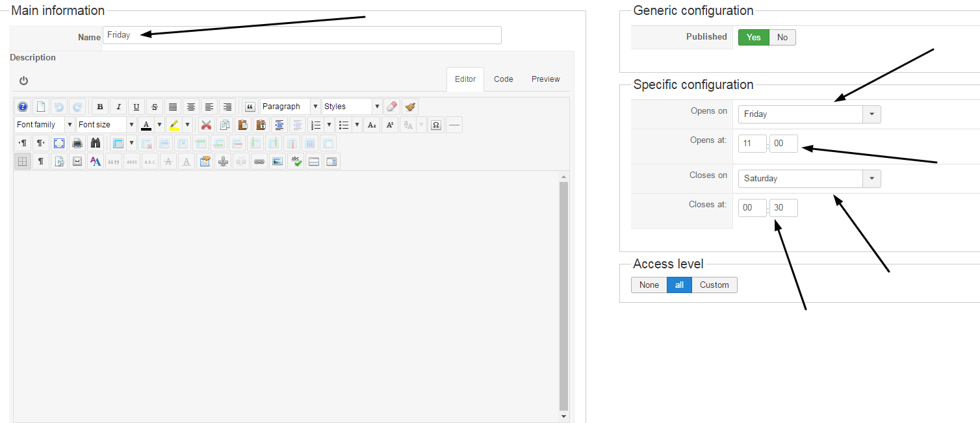Toggle visual guidelines in editor

[23, 161]
